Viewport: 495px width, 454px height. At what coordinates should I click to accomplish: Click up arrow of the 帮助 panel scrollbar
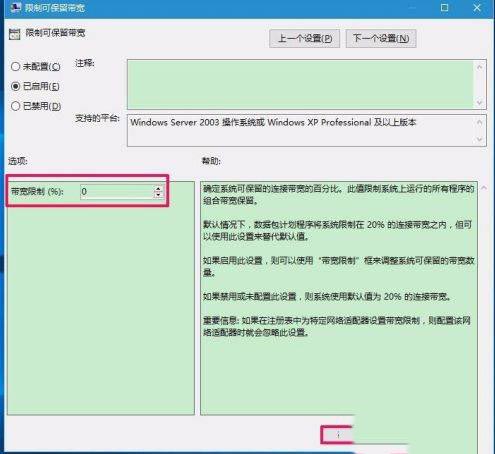[x=484, y=188]
